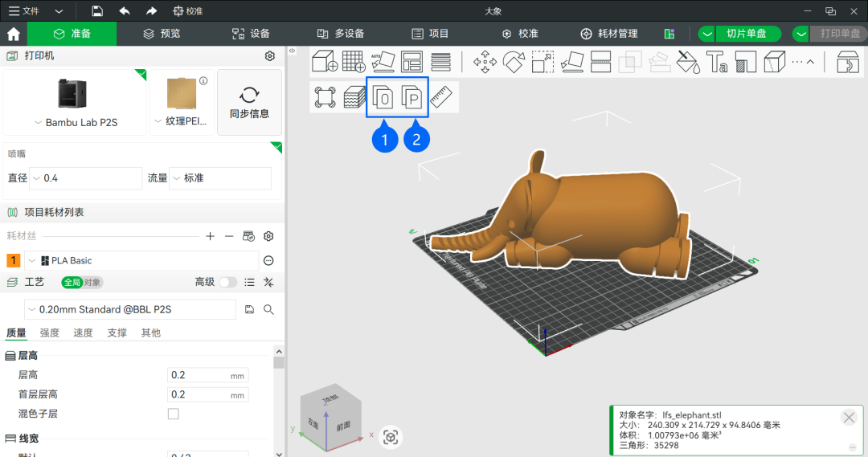Screen dimensions: 868x457
Task: Switch process scope to 全局
Action: pos(72,282)
